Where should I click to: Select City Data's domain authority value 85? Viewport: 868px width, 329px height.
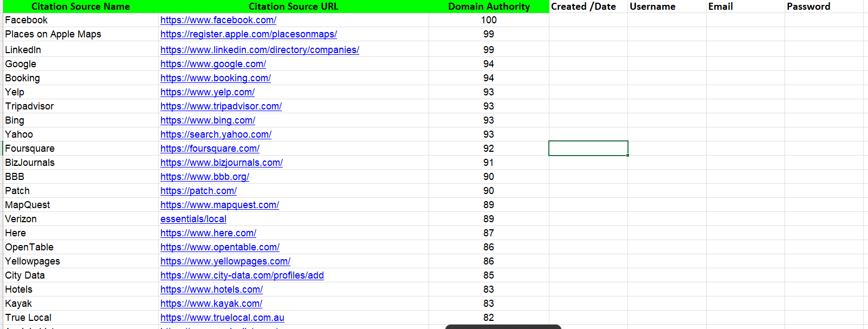click(x=489, y=275)
